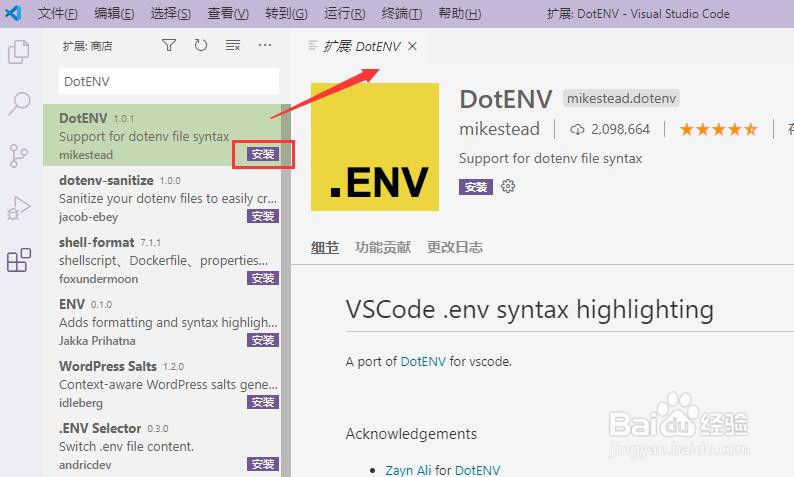Open the Search view in activity bar

pyautogui.click(x=19, y=104)
